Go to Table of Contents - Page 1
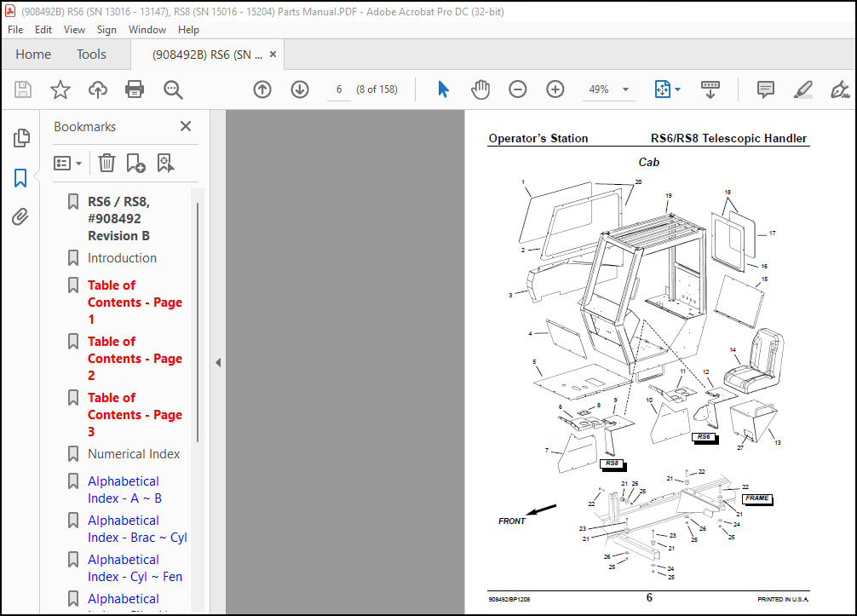The height and width of the screenshot is (616, 857). tap(135, 302)
